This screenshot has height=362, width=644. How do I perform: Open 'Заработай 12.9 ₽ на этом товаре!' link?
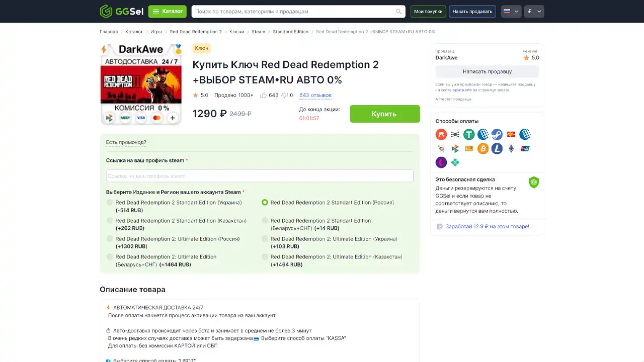click(487, 227)
